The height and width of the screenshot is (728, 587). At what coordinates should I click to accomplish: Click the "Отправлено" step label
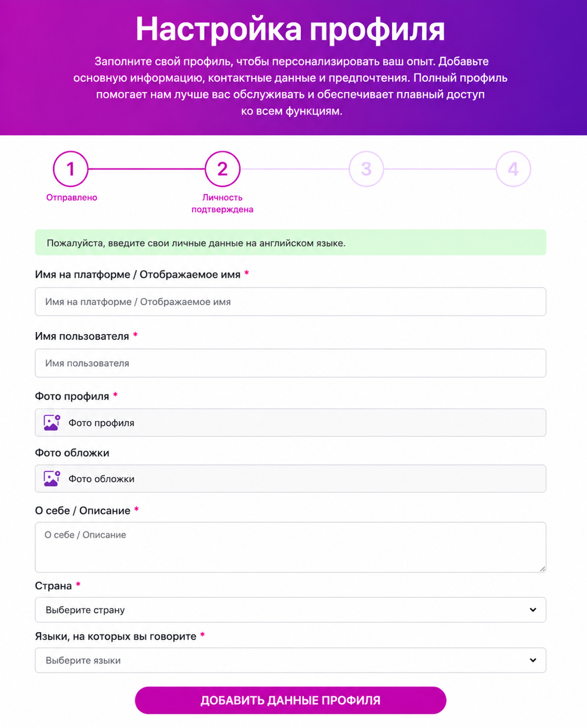coord(72,198)
